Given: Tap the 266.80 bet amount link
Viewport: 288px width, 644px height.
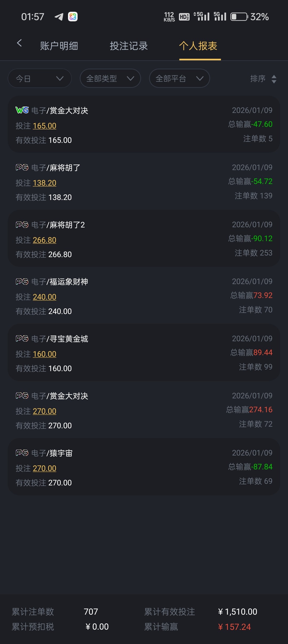Looking at the screenshot, I should [x=45, y=240].
